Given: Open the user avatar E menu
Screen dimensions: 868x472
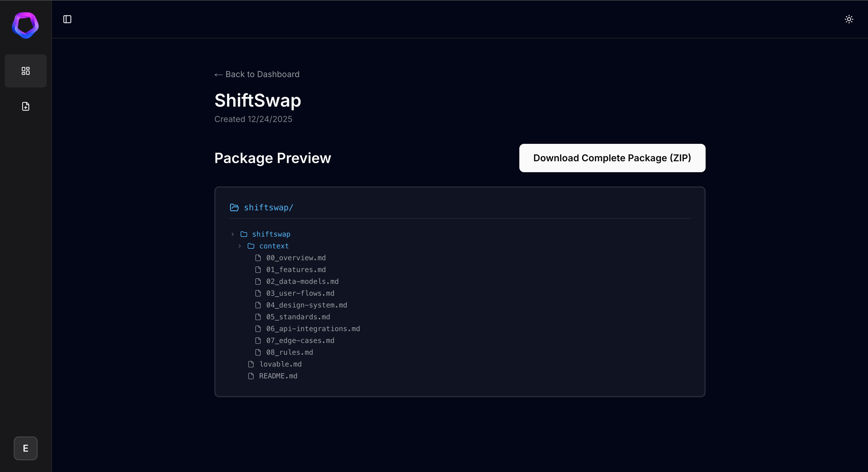Looking at the screenshot, I should pos(26,448).
